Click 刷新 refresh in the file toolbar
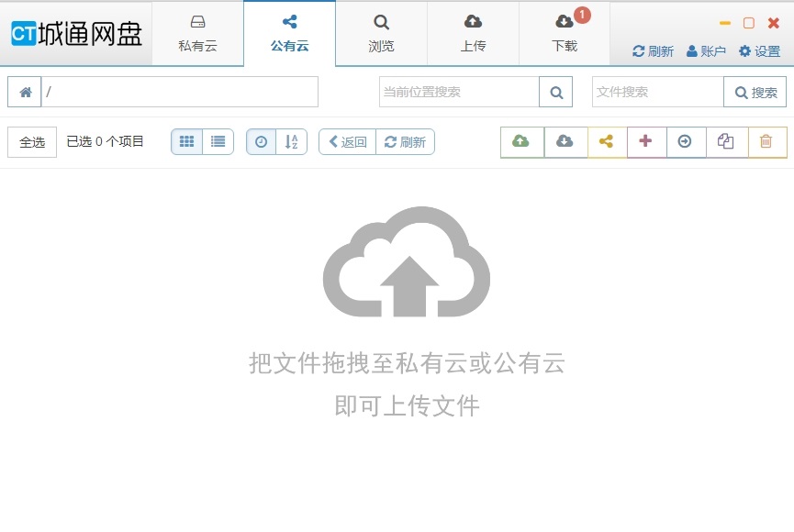794x532 pixels. (x=405, y=142)
